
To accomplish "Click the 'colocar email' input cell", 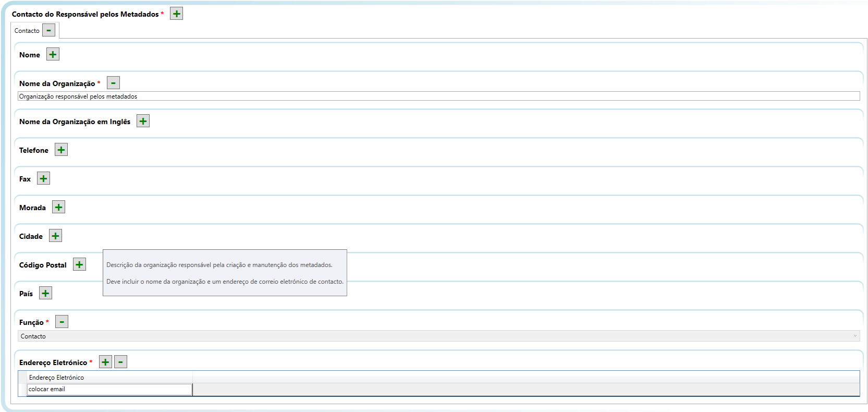I will [109, 389].
